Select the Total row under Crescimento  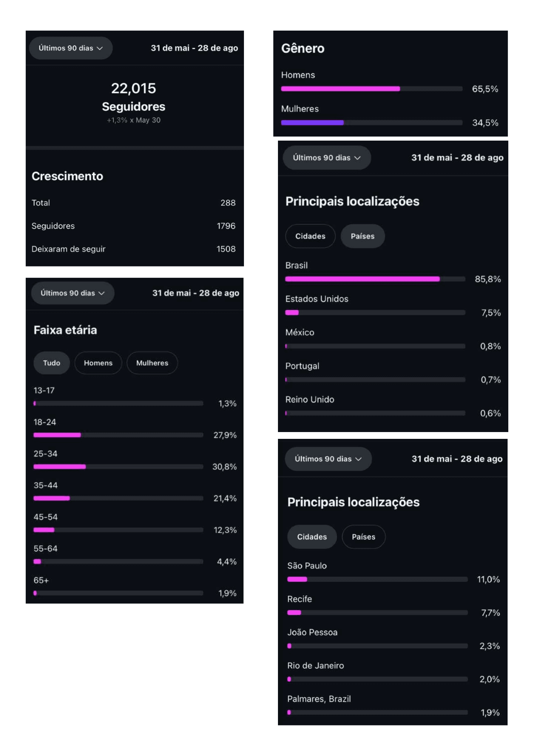click(x=133, y=203)
